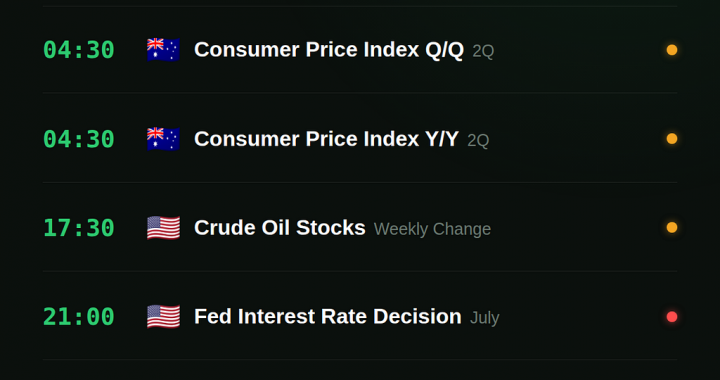720x380 pixels.
Task: Click the Weekly Change label
Action: (x=433, y=229)
